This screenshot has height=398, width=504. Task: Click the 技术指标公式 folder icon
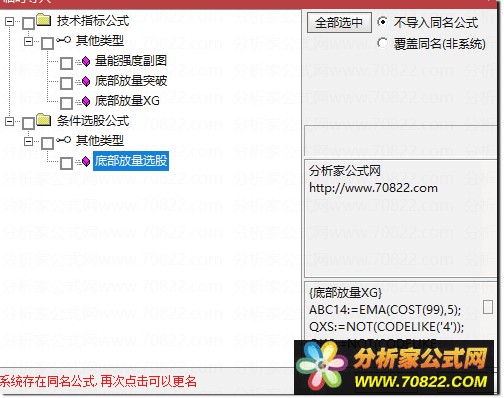(43, 20)
